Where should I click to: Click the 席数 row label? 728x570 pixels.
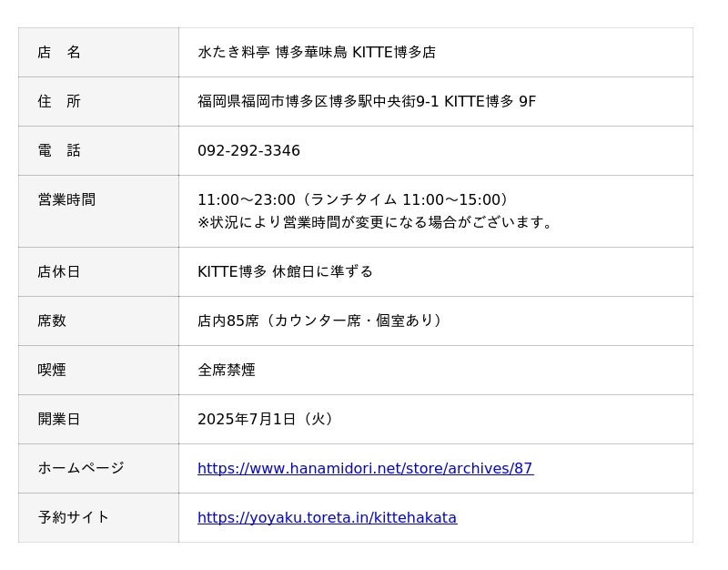[x=52, y=321]
